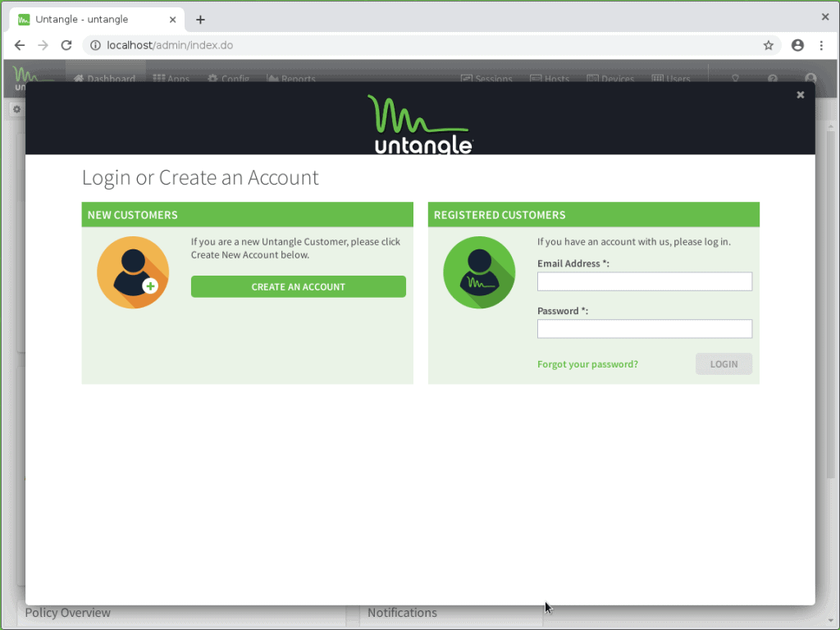Open the Users menu behind the dialog
The image size is (840, 630).
pos(671,79)
